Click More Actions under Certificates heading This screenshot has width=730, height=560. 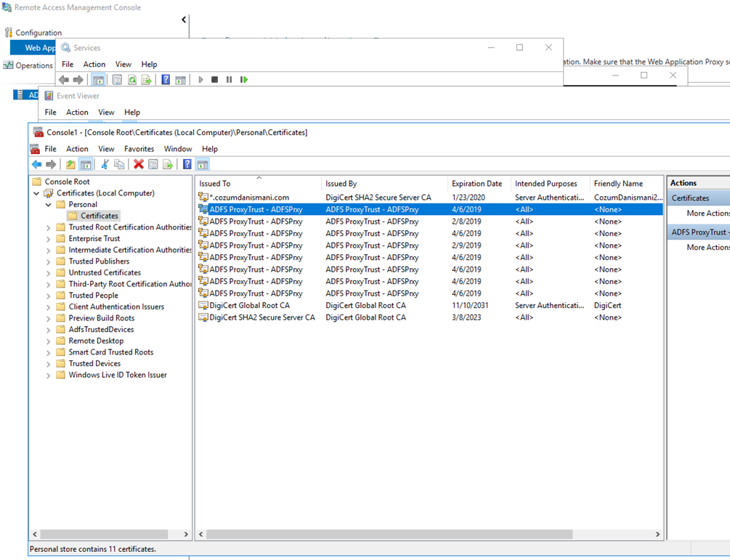tap(707, 214)
